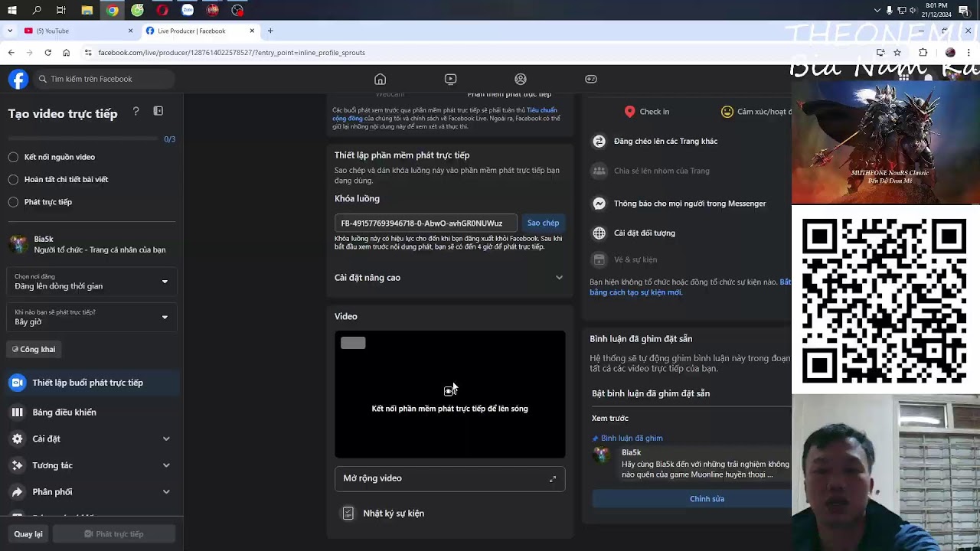980x551 pixels.
Task: Click Thông báo cho mọi người trong Messenger
Action: point(690,204)
